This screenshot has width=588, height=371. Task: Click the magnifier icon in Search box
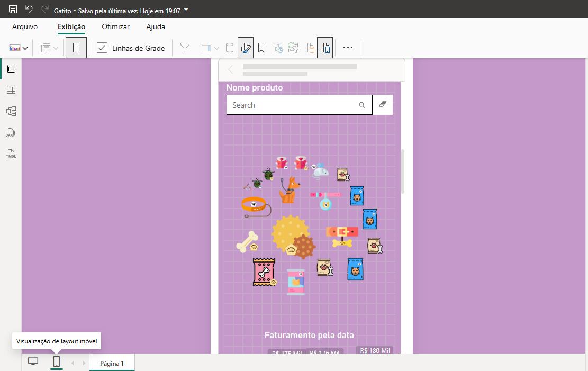point(362,105)
